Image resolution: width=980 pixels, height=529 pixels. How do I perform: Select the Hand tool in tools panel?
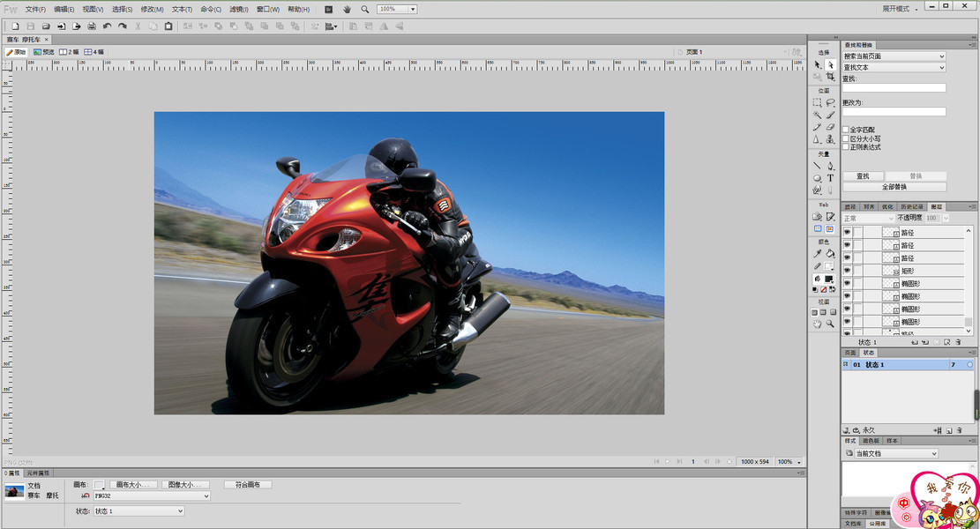[x=817, y=324]
